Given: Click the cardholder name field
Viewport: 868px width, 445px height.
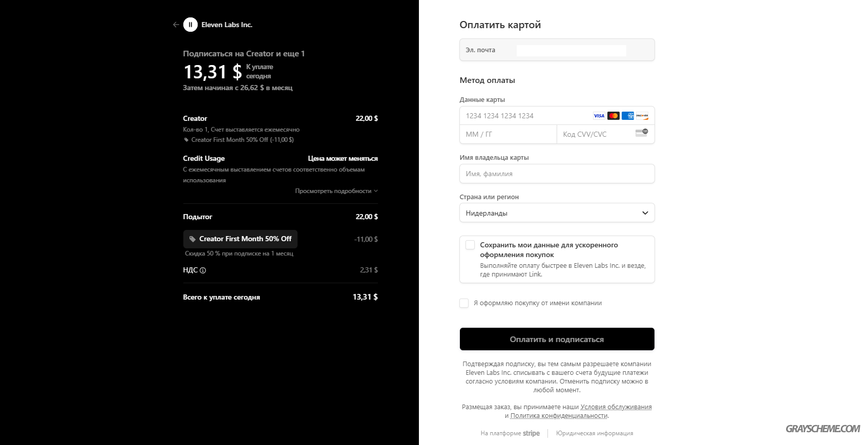Looking at the screenshot, I should [x=557, y=174].
